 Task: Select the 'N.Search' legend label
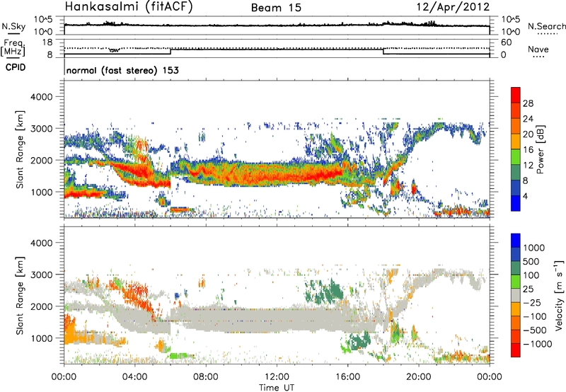tap(546, 26)
